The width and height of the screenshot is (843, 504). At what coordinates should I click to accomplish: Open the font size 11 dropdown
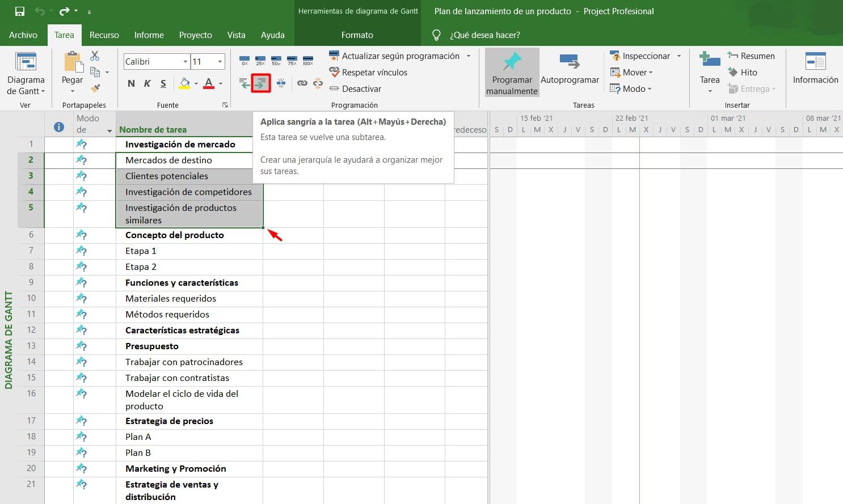point(220,61)
